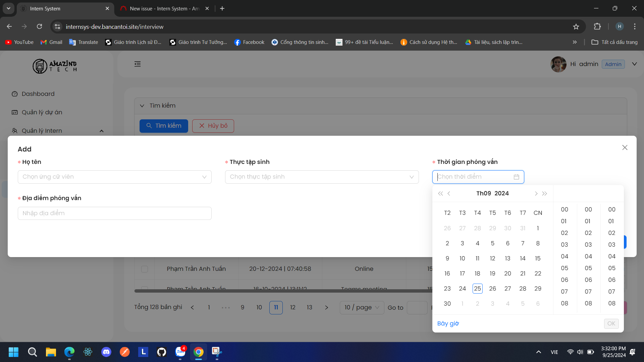Image resolution: width=644 pixels, height=362 pixels.
Task: Expand the 10 / page size selector
Action: coord(362,307)
